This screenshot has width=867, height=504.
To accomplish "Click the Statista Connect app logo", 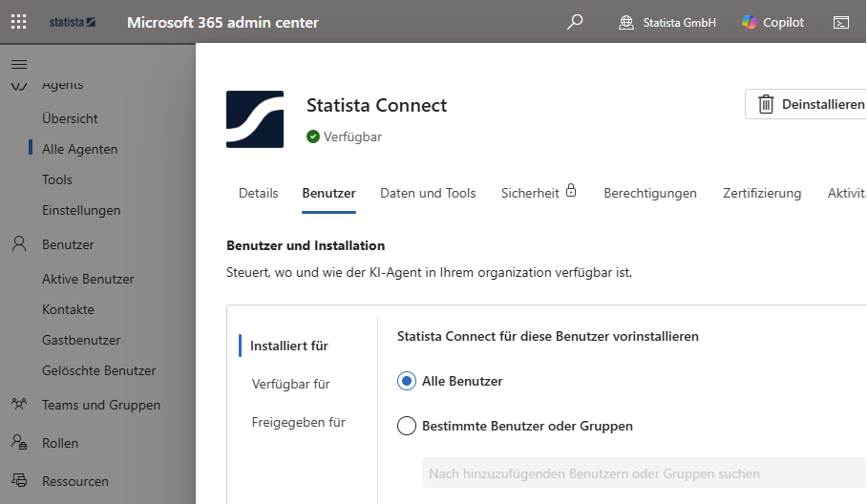I will click(x=255, y=119).
